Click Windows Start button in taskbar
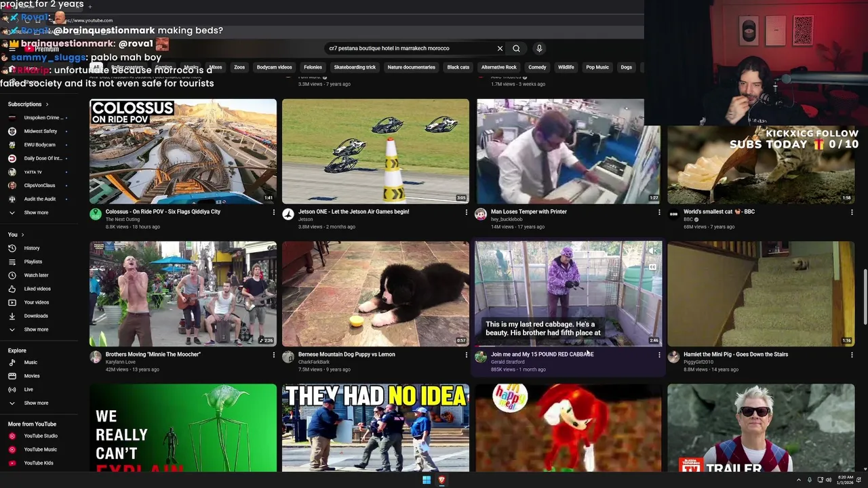This screenshot has height=488, width=868. [x=427, y=480]
